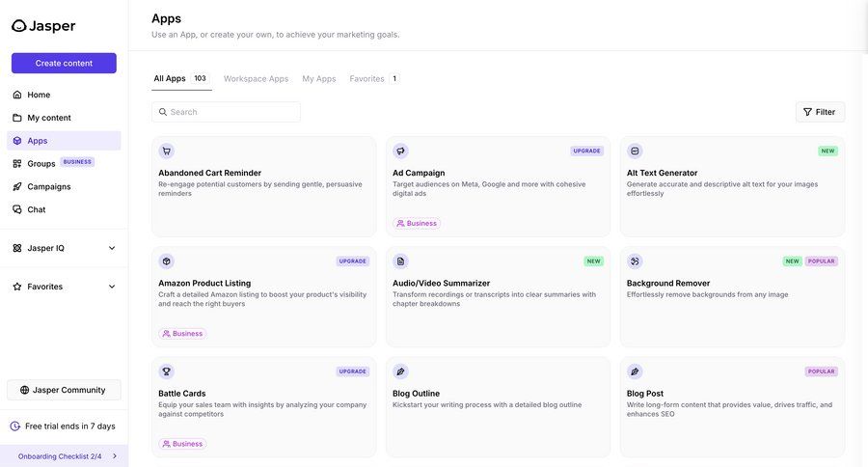Viewport: 868px width, 467px height.
Task: Click the Blog Outline pen icon
Action: (x=401, y=371)
